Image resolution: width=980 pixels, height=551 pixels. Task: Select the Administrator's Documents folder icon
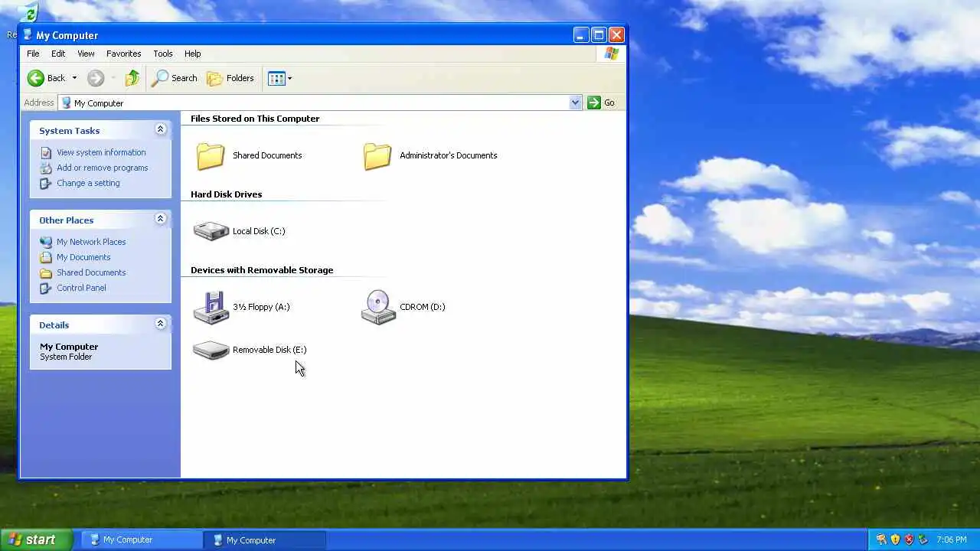click(x=377, y=155)
